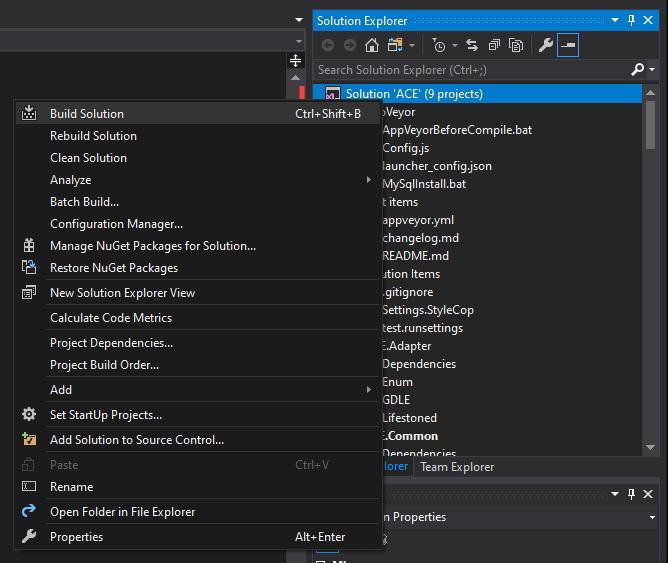The width and height of the screenshot is (668, 563).
Task: Click the solution icon beside Solution 'ACE'
Action: point(333,93)
